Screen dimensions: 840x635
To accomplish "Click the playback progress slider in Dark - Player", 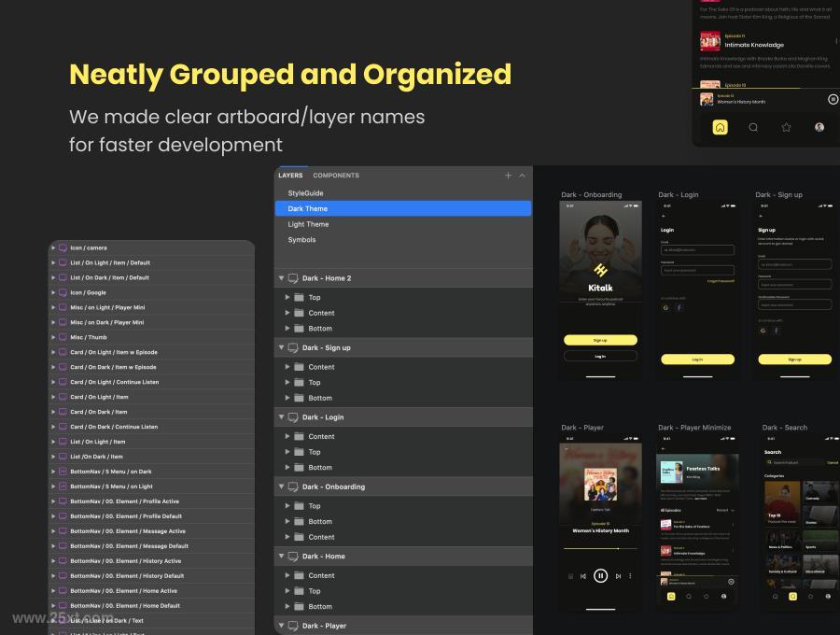I will coord(600,549).
